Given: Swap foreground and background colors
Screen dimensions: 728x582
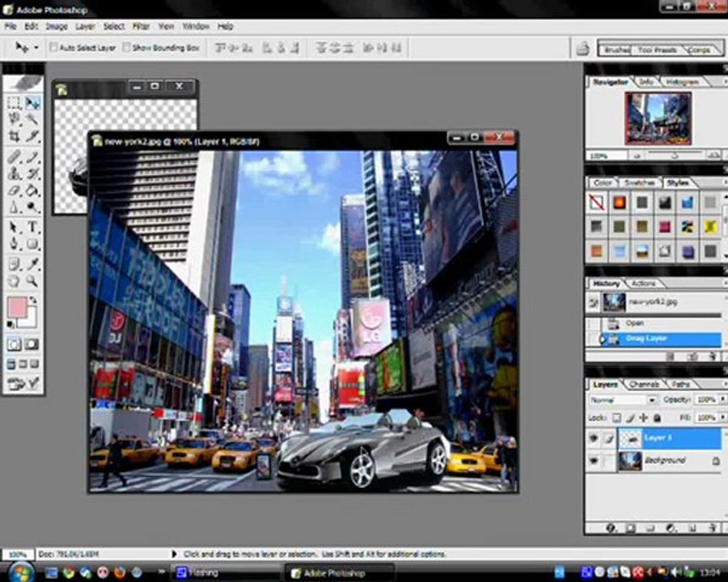Looking at the screenshot, I should pyautogui.click(x=33, y=300).
